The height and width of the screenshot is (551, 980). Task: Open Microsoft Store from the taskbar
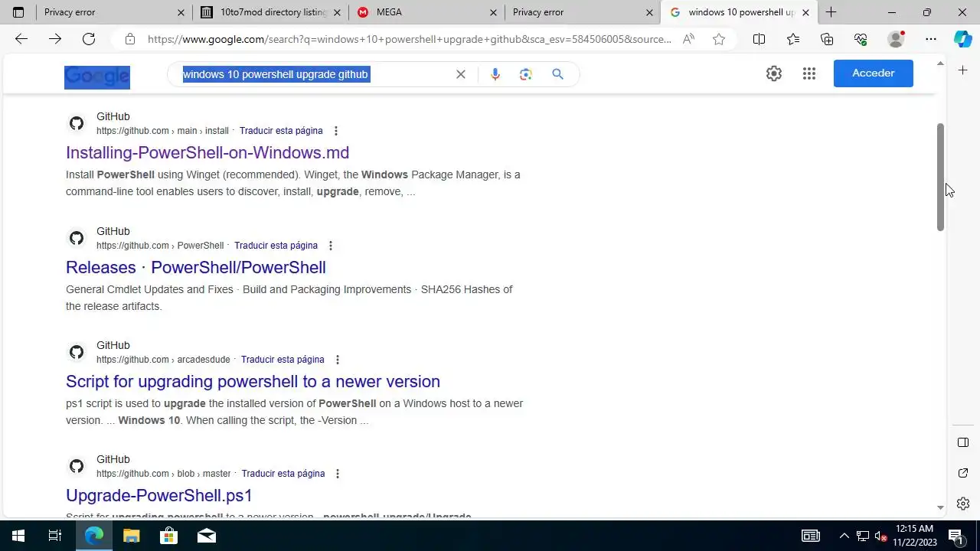click(168, 536)
